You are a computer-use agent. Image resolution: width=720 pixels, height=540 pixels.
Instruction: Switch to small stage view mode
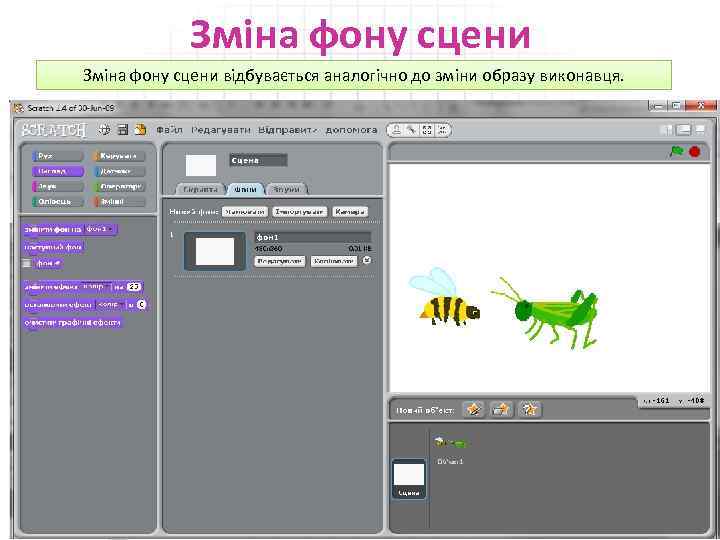tap(666, 130)
